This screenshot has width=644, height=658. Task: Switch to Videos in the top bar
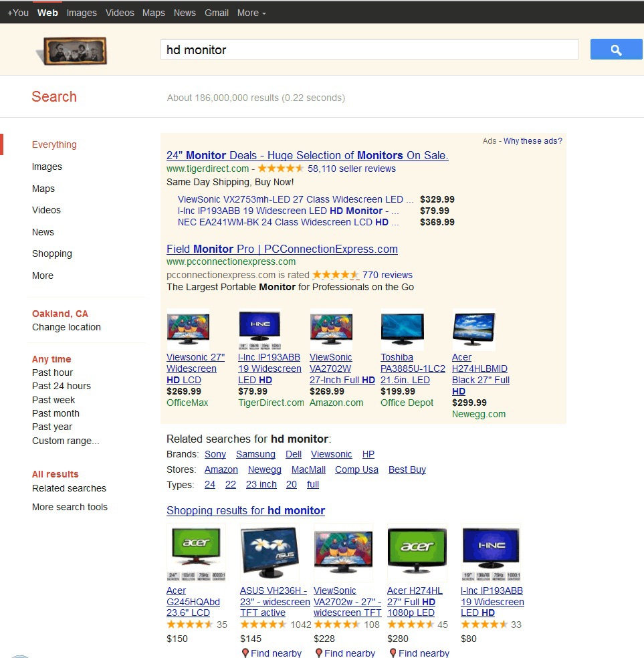pos(120,13)
